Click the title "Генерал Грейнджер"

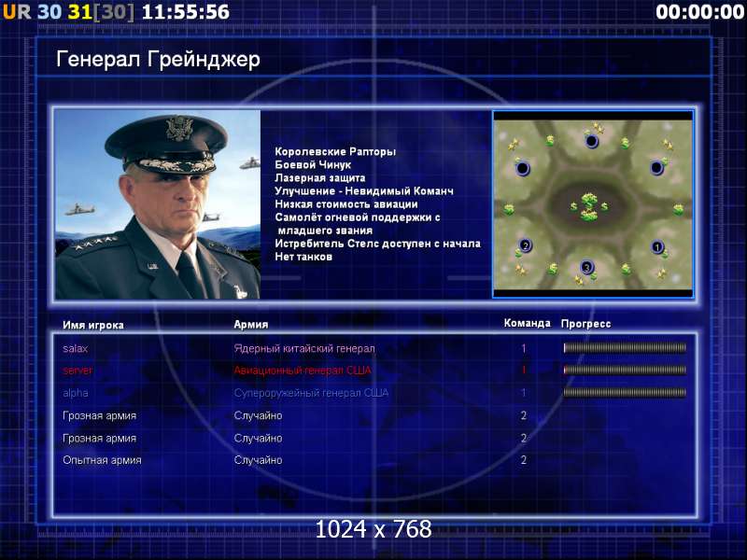tap(158, 60)
